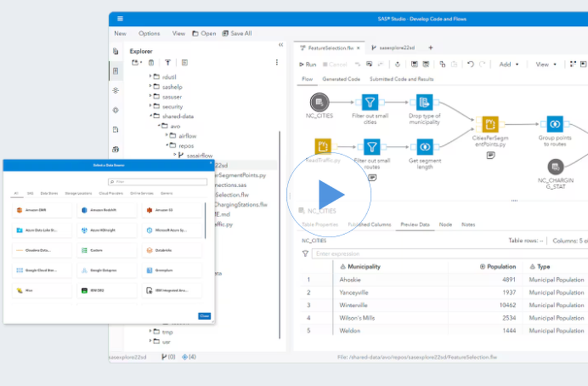588x386 pixels.
Task: Click the Explorer tree vertical scrollbar
Action: point(280,234)
